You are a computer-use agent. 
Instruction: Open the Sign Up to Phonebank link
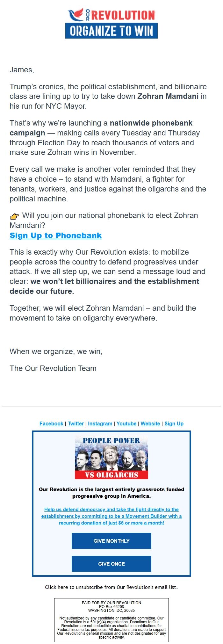pyautogui.click(x=56, y=235)
